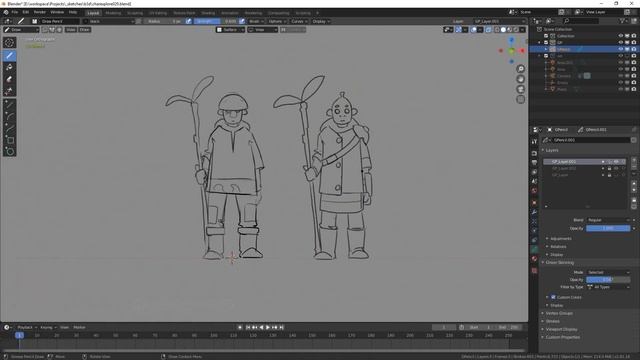
Task: Open the Filter by Type dropdown
Action: pos(608,287)
